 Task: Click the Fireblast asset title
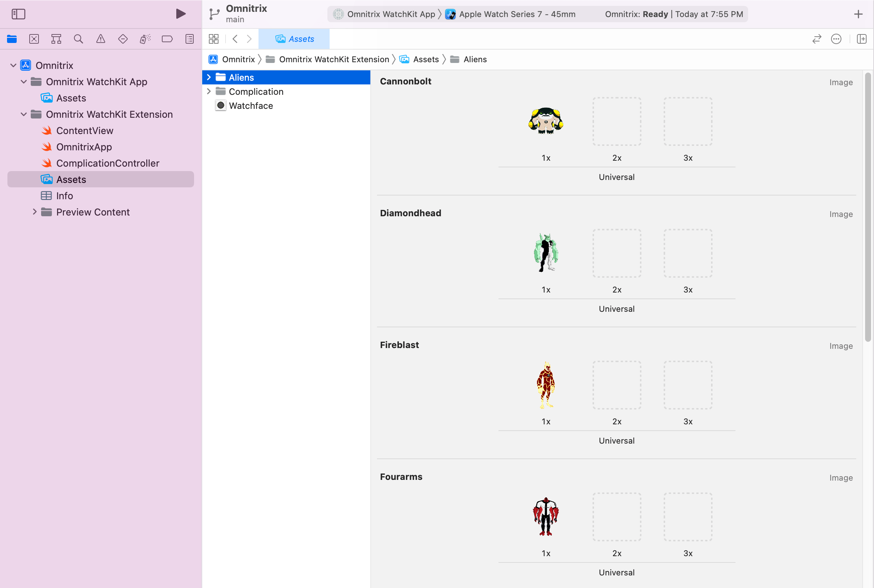pos(399,345)
